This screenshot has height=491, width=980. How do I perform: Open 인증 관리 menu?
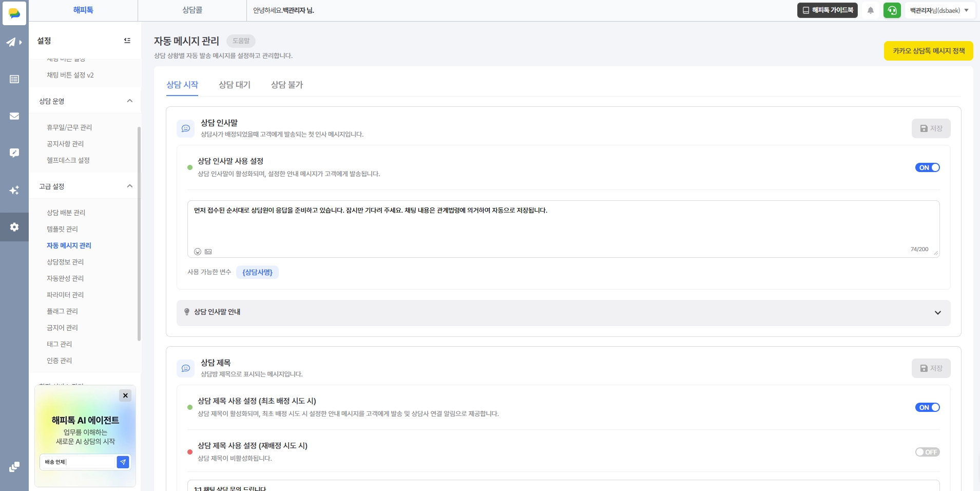click(60, 361)
